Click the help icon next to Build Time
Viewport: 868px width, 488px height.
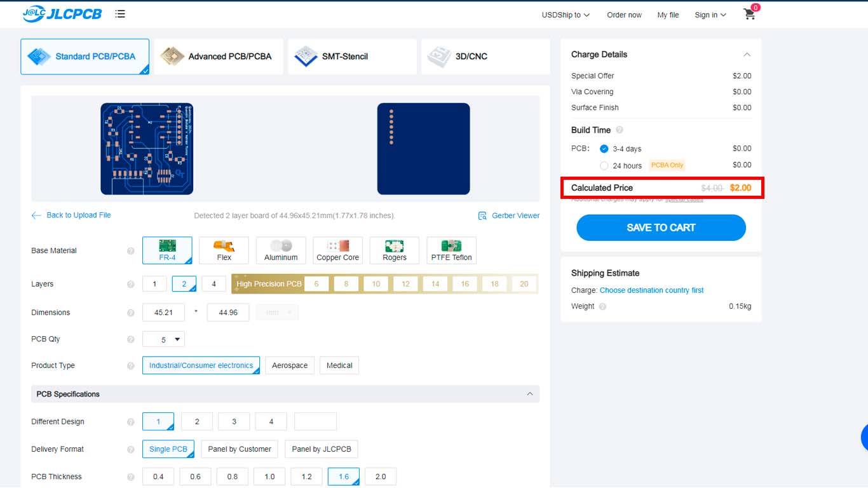(x=620, y=130)
